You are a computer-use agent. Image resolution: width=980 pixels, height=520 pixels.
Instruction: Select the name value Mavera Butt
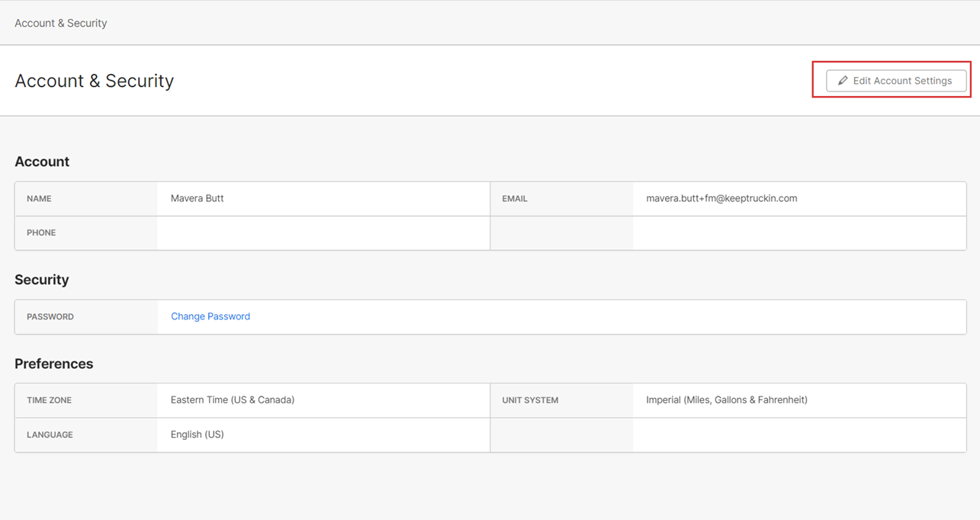click(198, 198)
